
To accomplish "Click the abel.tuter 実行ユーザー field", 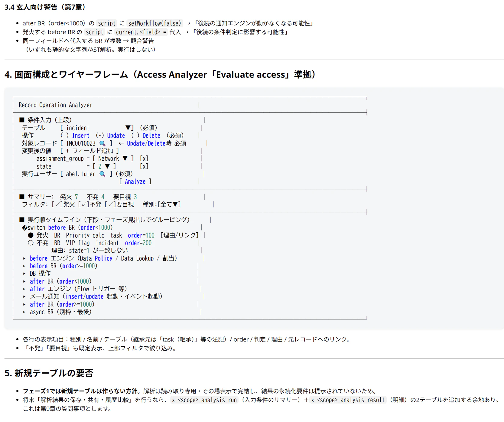I will [86, 174].
